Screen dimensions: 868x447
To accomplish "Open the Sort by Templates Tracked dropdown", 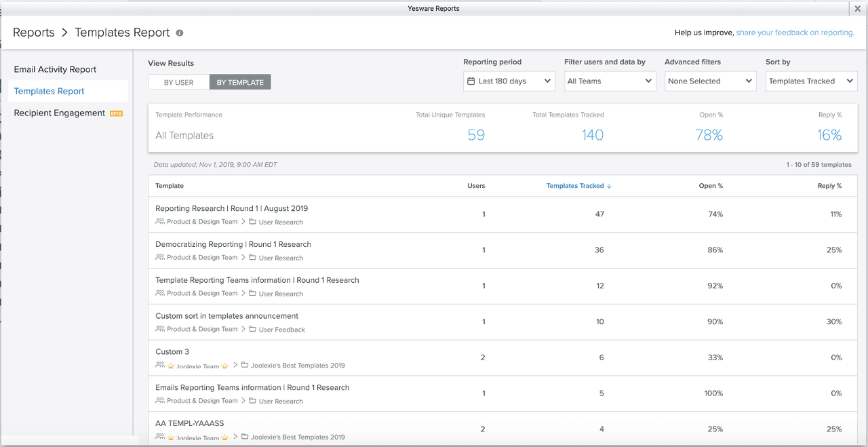I will (811, 81).
